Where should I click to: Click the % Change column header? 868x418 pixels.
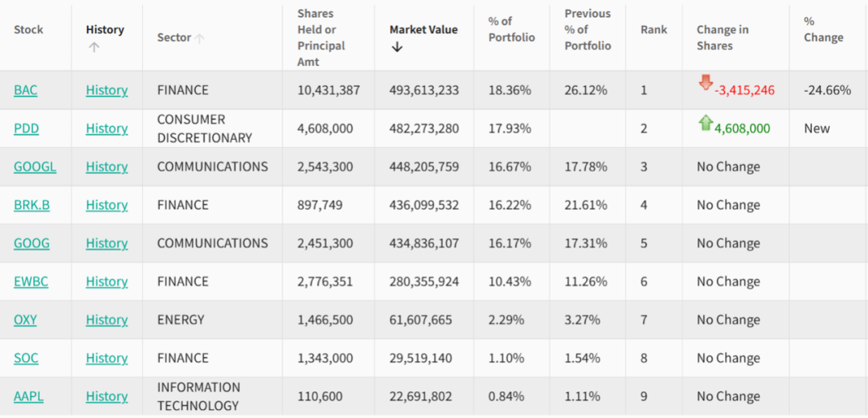823,30
